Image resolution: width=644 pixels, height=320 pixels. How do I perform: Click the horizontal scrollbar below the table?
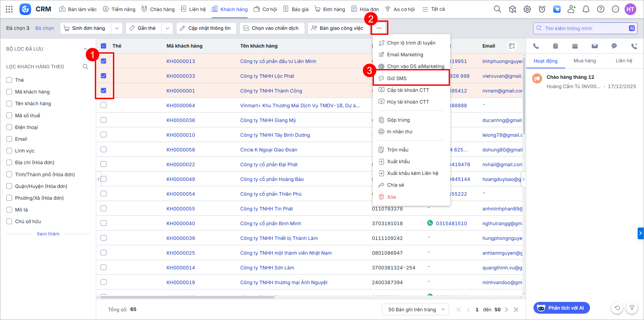coord(188,297)
